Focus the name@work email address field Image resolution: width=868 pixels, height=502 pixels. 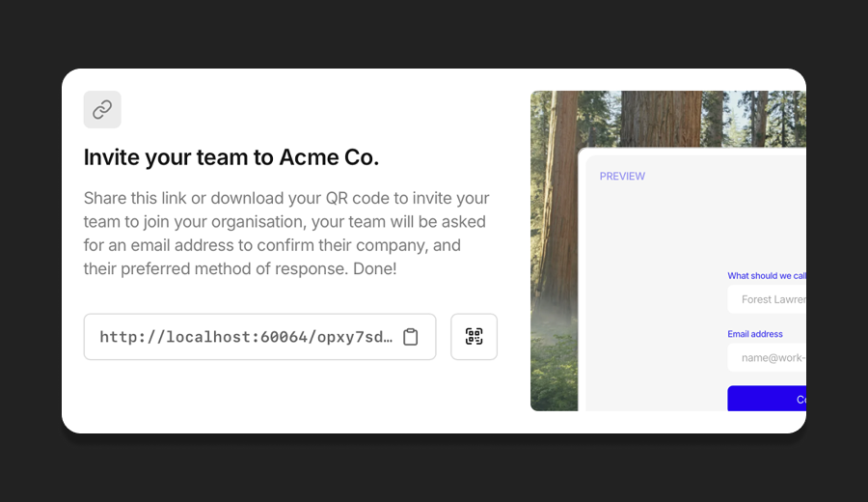767,357
